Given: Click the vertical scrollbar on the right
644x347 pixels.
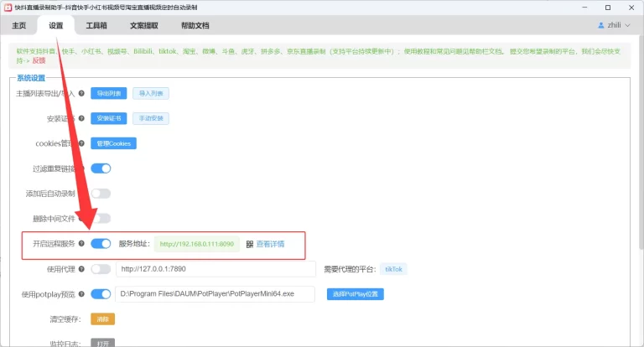Looking at the screenshot, I should 641,143.
